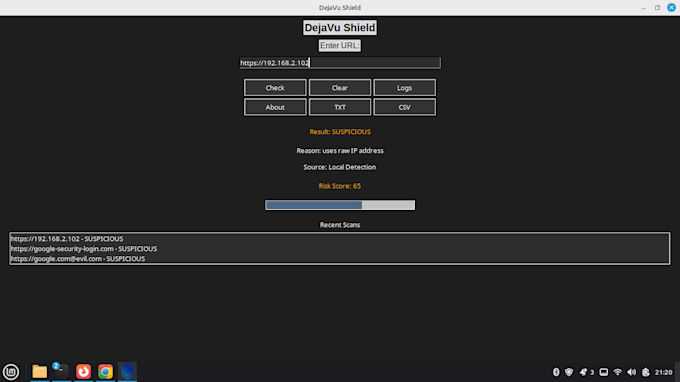Open the volume control tray icon

click(632, 372)
